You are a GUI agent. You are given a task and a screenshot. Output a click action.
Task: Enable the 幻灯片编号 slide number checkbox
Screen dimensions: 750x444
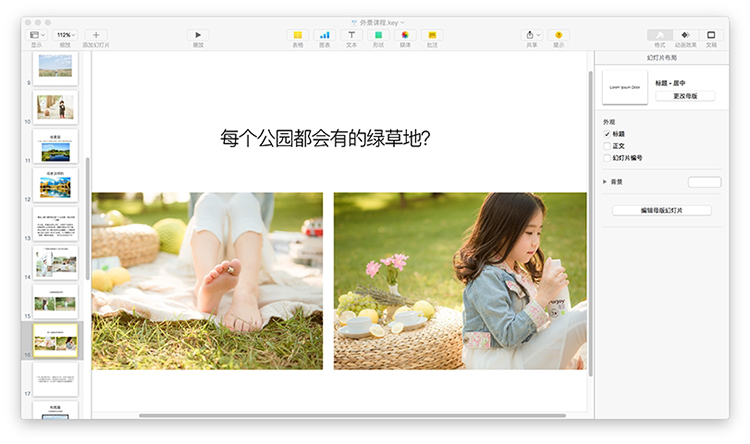pyautogui.click(x=607, y=158)
